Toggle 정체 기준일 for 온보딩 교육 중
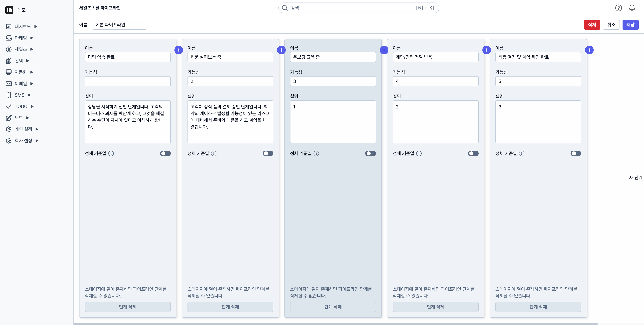The height and width of the screenshot is (325, 644). [x=370, y=153]
